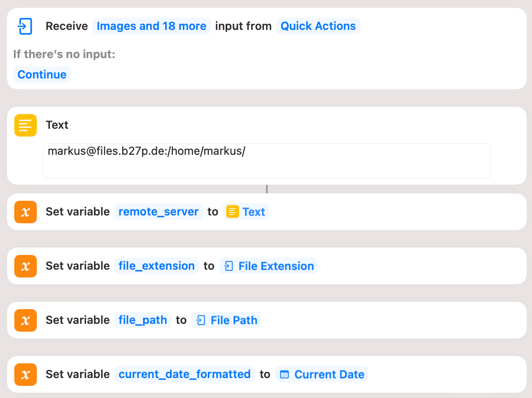This screenshot has height=398, width=532.
Task: Click the variable icon on the file_path row
Action: point(25,320)
